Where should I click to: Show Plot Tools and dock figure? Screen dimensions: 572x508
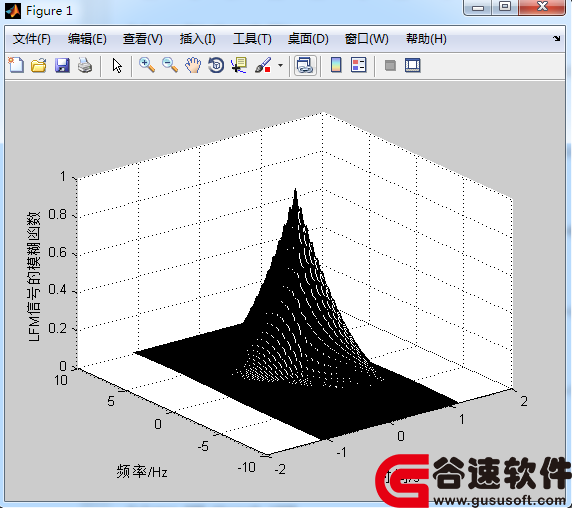[x=413, y=66]
